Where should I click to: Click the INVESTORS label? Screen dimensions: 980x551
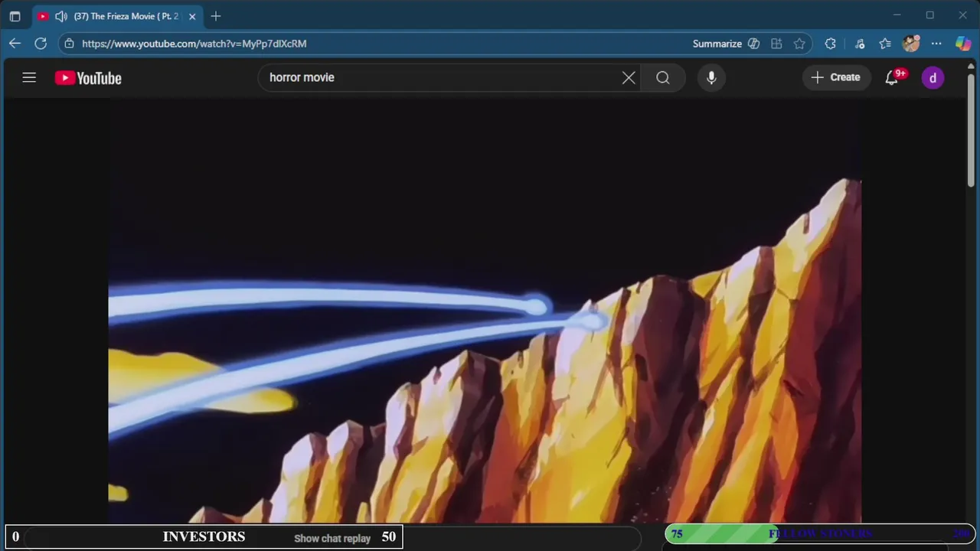tap(204, 536)
